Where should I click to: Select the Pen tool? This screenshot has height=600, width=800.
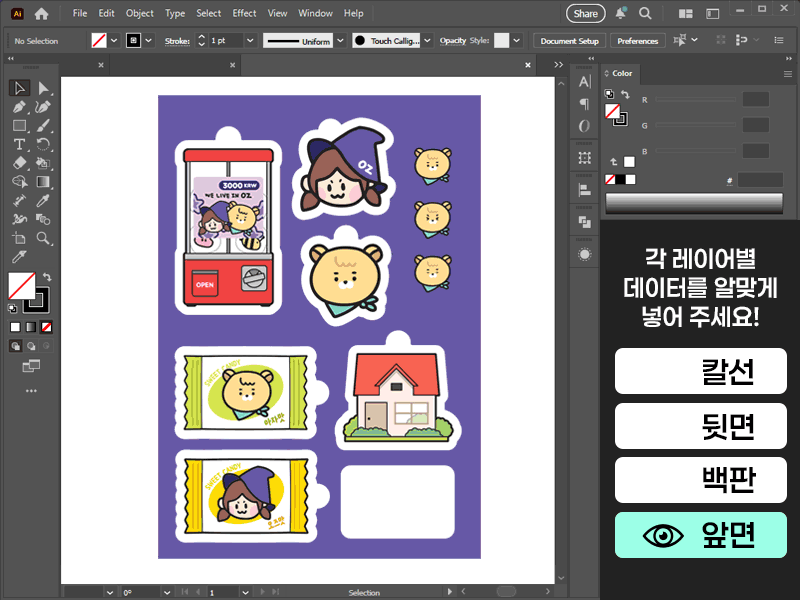coord(19,107)
